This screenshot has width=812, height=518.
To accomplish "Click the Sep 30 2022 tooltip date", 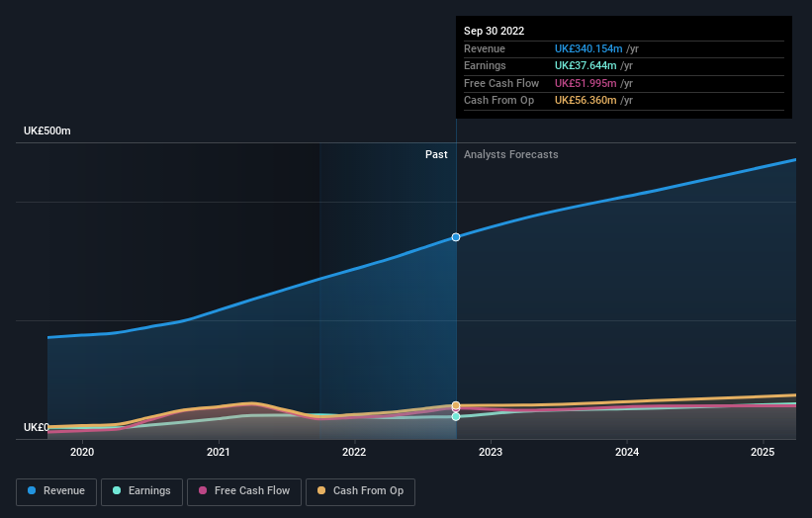I will click(495, 31).
